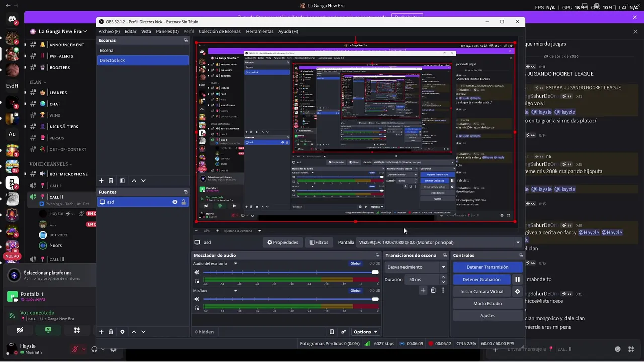This screenshot has width=644, height=362.
Task: Open Discord home direct messages icon
Action: tap(12, 19)
